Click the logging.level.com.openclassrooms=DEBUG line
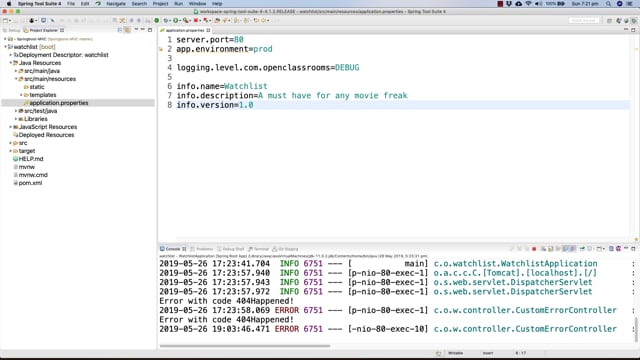The image size is (640, 360). click(x=268, y=68)
